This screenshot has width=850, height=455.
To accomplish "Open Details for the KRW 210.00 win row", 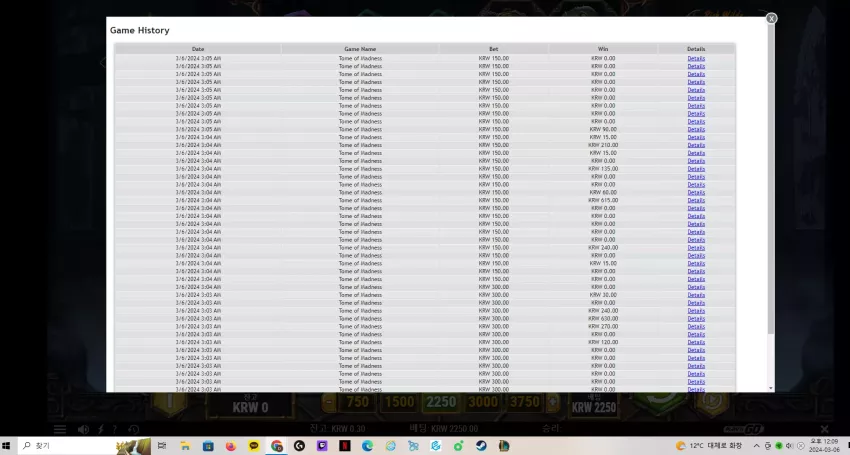I will pos(696,145).
